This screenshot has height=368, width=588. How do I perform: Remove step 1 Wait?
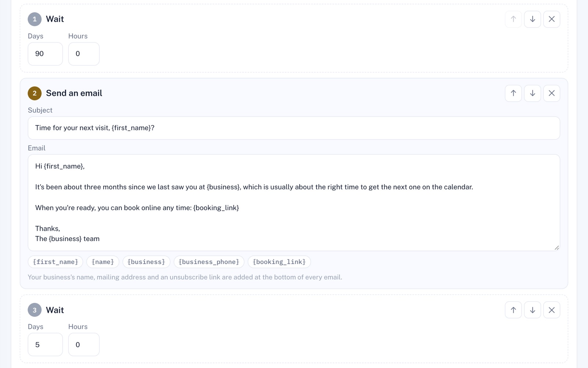click(x=552, y=19)
